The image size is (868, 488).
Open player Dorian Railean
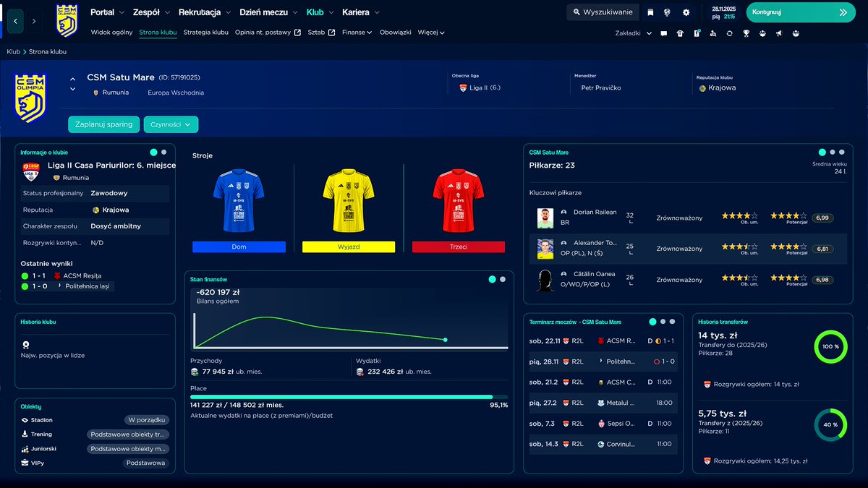(595, 212)
